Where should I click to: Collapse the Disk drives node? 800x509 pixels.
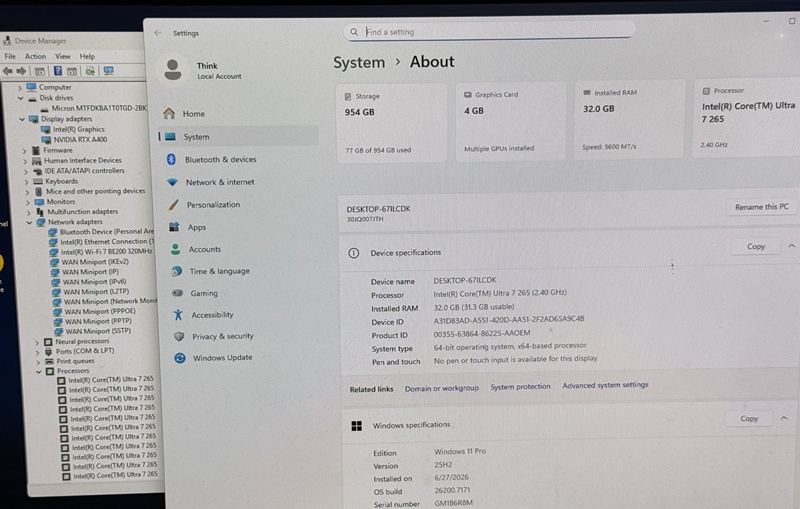pos(20,98)
